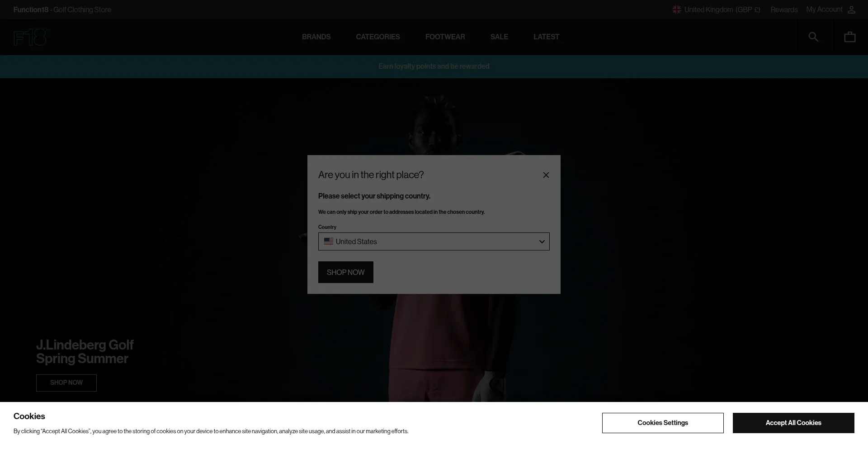Screen dimensions: 868x449
Task: Open the CATEGORIES menu
Action: (x=377, y=37)
